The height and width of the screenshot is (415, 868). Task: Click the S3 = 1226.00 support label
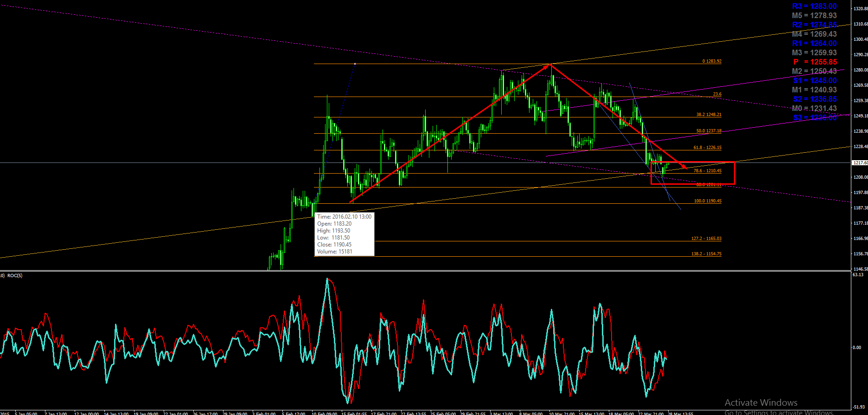click(815, 118)
